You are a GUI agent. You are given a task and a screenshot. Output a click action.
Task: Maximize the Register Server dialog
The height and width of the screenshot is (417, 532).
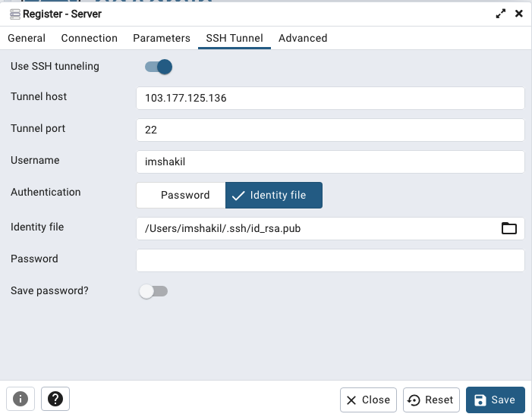[500, 14]
